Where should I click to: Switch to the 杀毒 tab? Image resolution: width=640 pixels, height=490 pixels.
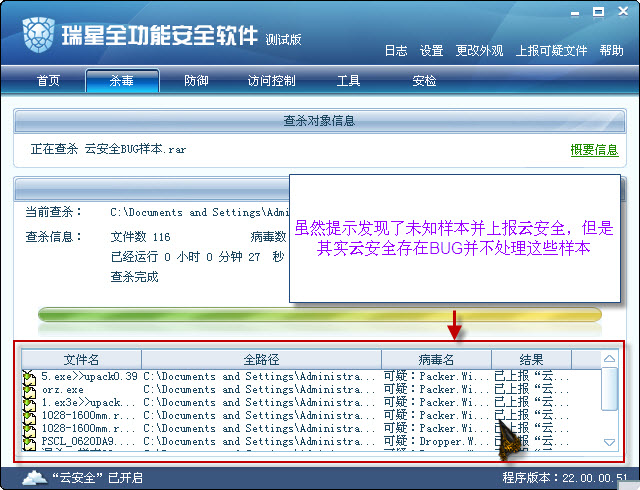(122, 81)
